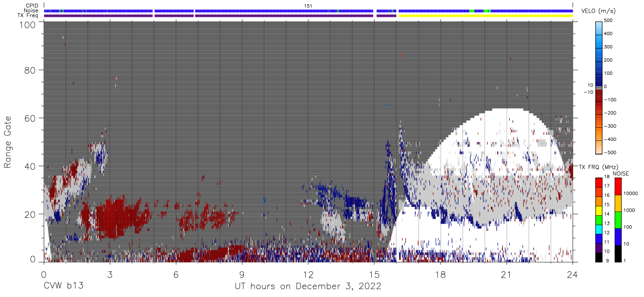Click the 'TX Freq' row label at top left
The width and height of the screenshot is (644, 297).
(x=27, y=16)
